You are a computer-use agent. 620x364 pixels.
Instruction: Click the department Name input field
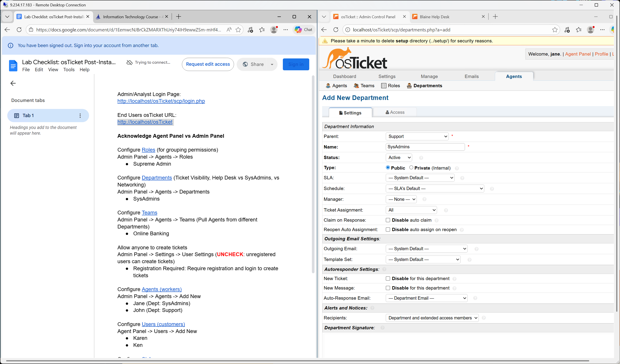pyautogui.click(x=425, y=147)
